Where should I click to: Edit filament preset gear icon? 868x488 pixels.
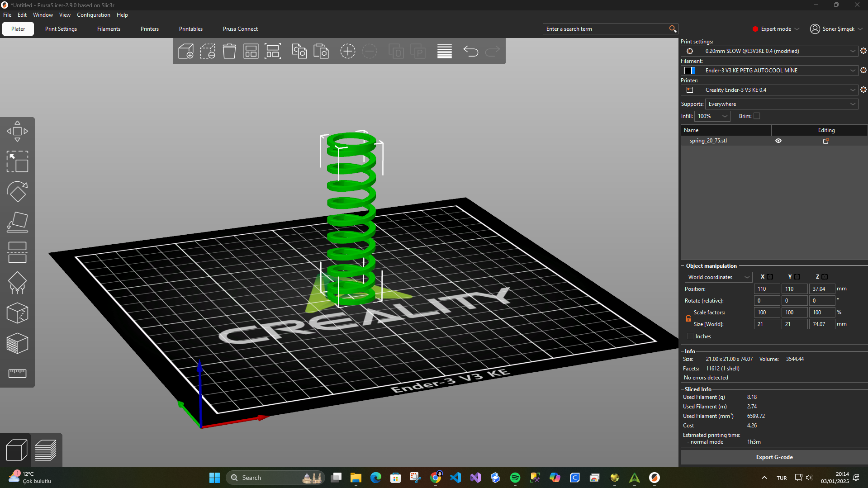863,71
